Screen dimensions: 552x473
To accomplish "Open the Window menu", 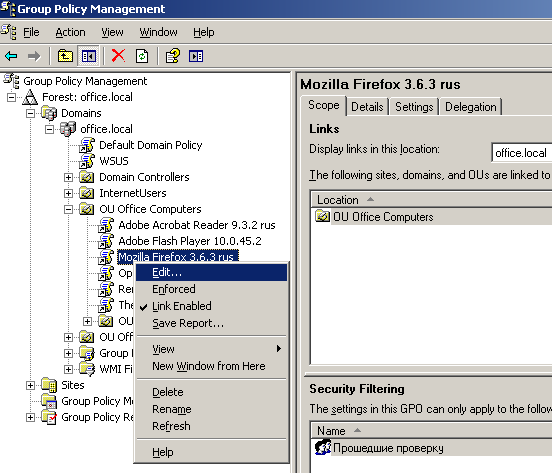I will 158,32.
